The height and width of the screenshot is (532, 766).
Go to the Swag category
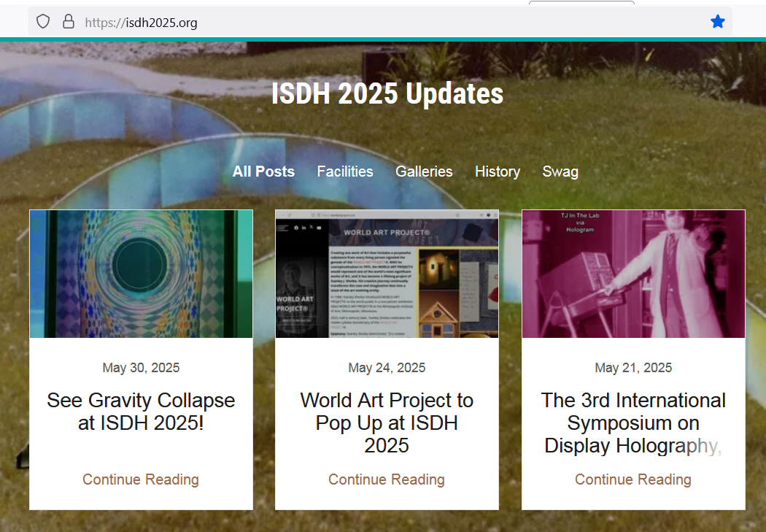pos(560,171)
